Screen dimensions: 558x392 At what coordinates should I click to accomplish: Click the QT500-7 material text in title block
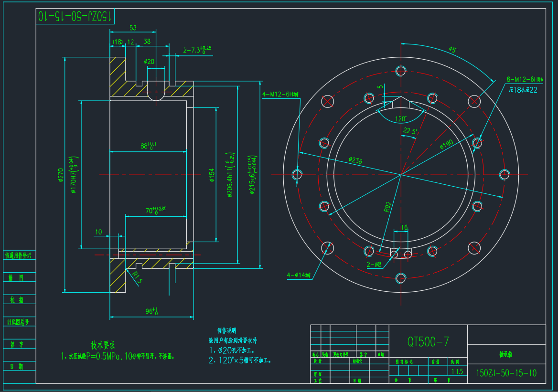(x=428, y=341)
